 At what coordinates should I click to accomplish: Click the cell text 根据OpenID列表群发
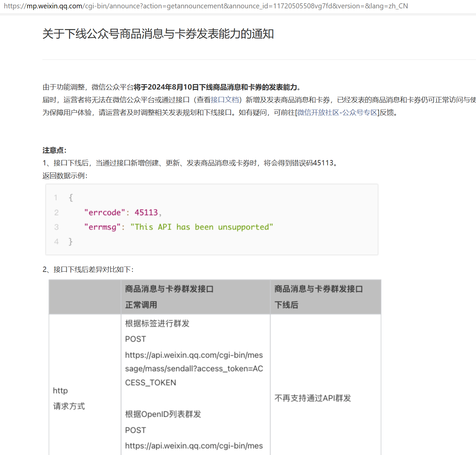coord(163,414)
